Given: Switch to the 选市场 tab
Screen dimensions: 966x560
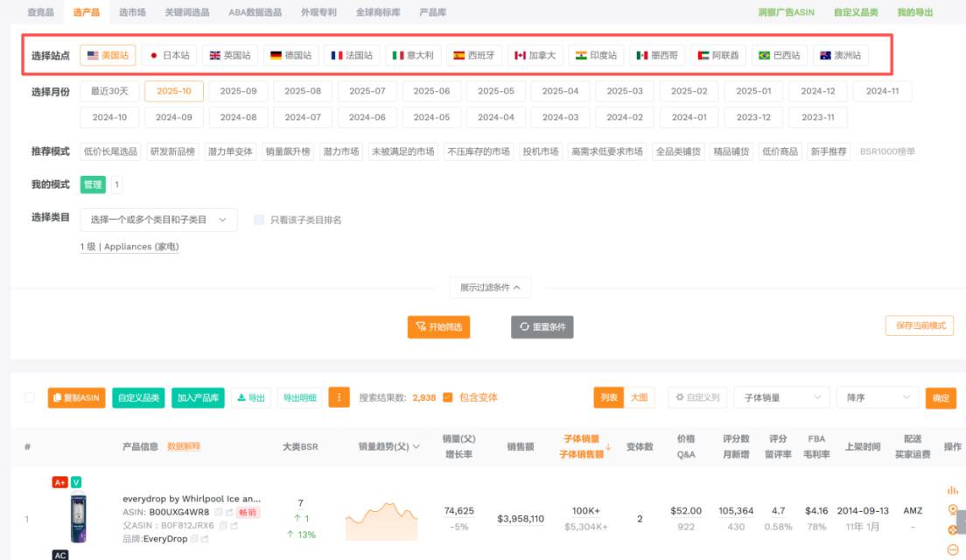Looking at the screenshot, I should point(132,12).
